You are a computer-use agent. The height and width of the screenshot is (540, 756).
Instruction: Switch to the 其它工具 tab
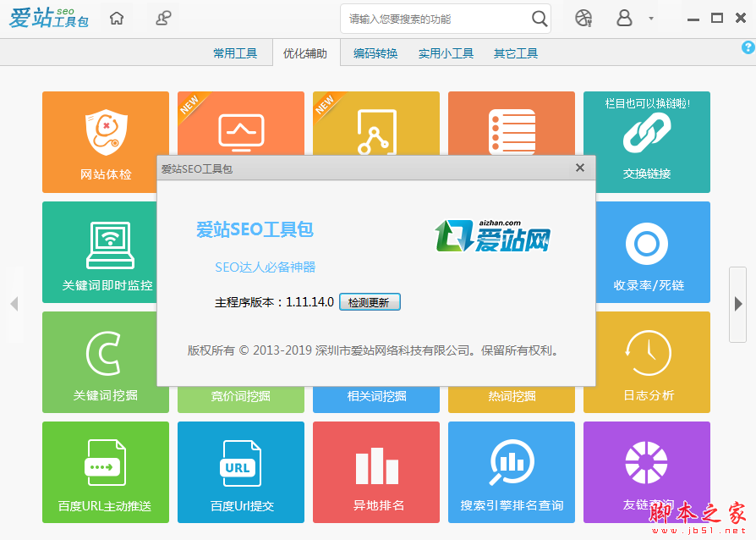click(x=515, y=53)
